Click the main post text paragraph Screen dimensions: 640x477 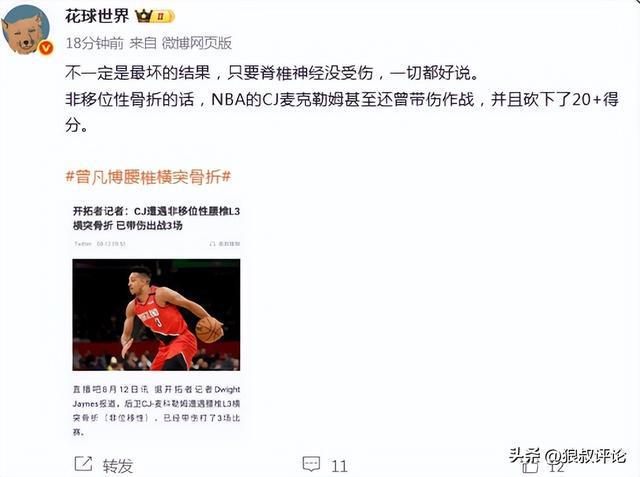(342, 99)
